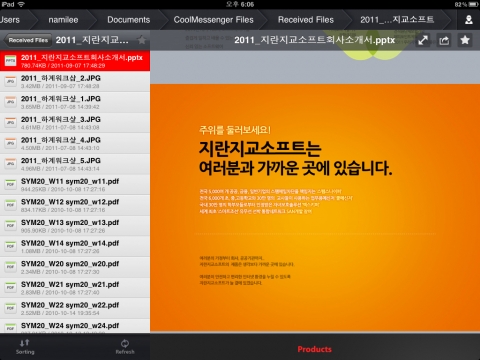Tap the share export icon
Viewport: 480px width, 360px height.
pos(444,41)
